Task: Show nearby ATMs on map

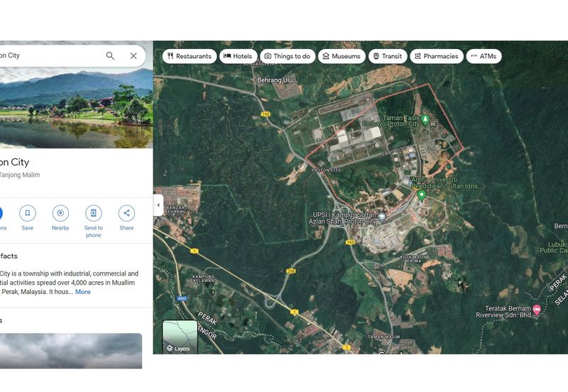Action: coord(483,56)
